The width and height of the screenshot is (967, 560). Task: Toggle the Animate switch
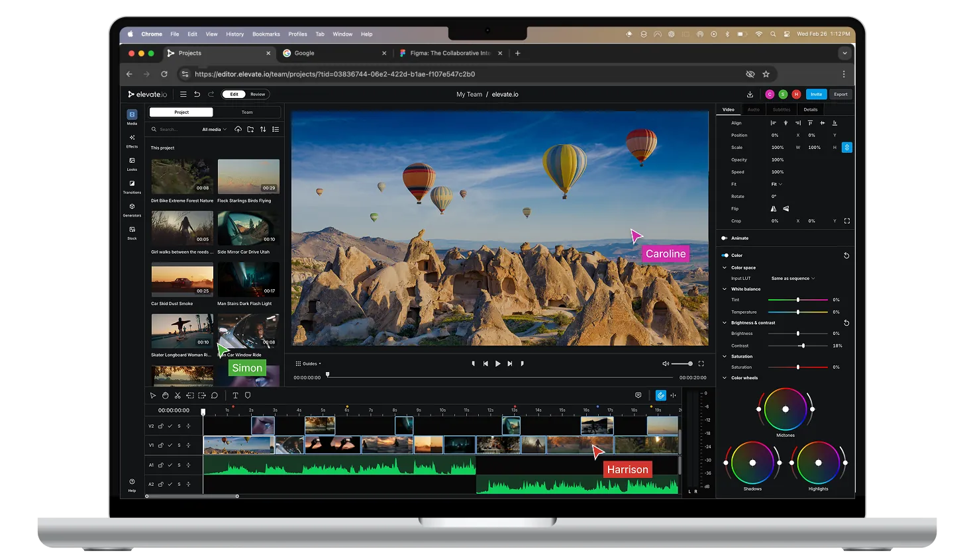point(725,238)
